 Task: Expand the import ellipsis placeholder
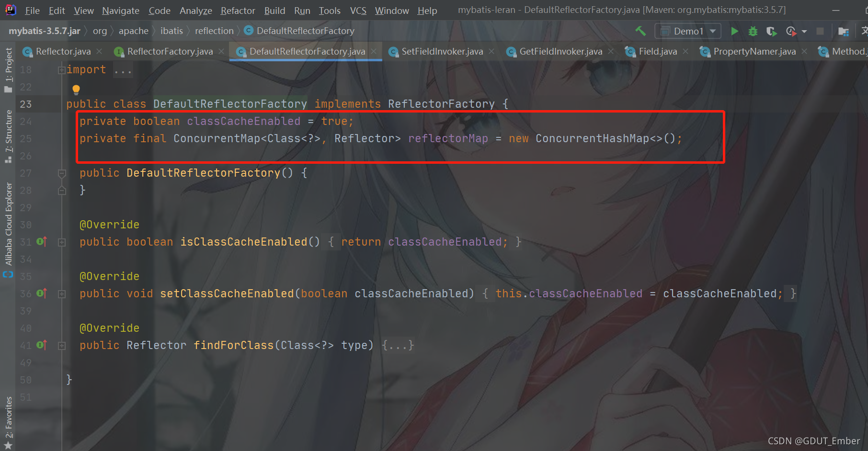(x=123, y=70)
